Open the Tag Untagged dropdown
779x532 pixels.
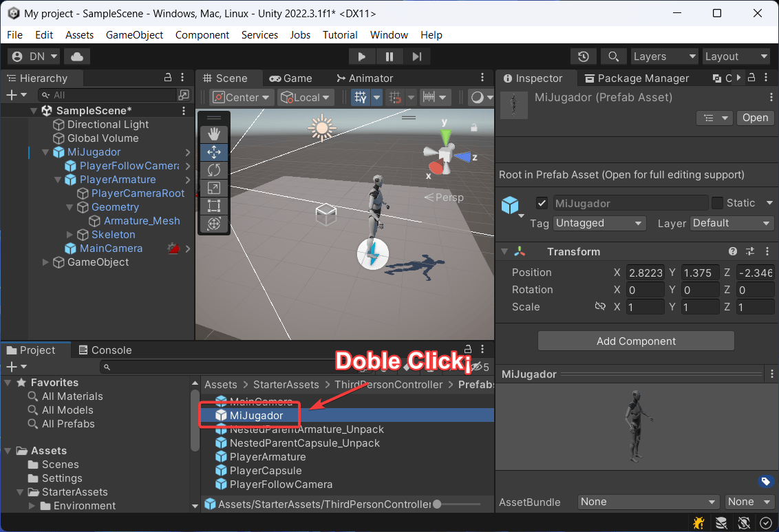point(599,223)
